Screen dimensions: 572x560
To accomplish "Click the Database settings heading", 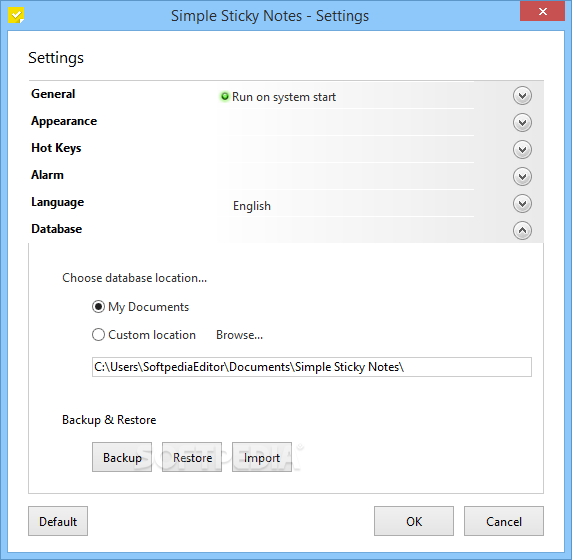I will coord(57,229).
